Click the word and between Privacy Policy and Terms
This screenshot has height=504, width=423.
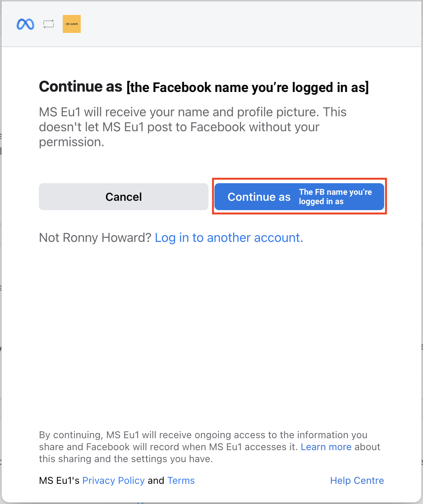156,480
